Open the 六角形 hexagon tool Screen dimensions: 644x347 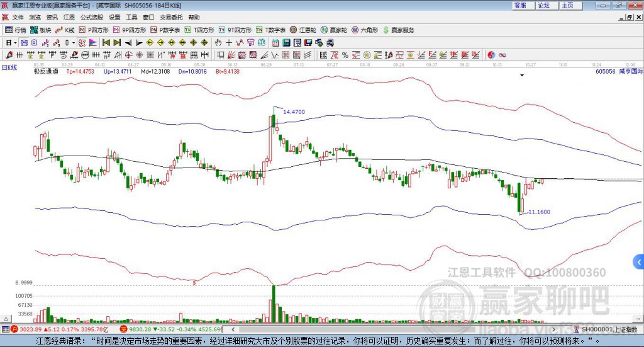[x=365, y=30]
